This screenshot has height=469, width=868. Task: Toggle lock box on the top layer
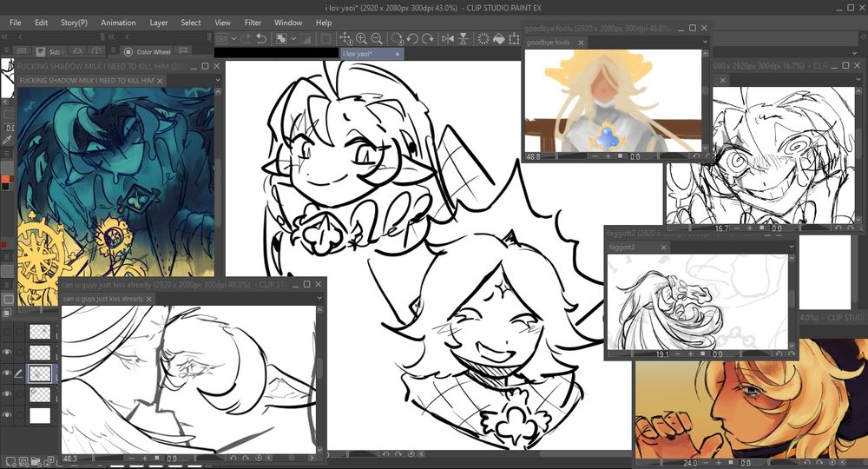click(19, 332)
